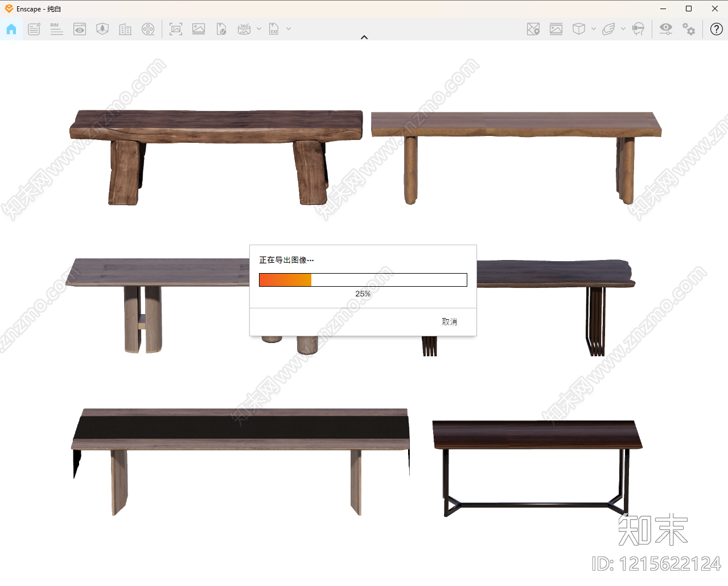Click the export file with checkmark icon
The height and width of the screenshot is (586, 728).
[221, 29]
